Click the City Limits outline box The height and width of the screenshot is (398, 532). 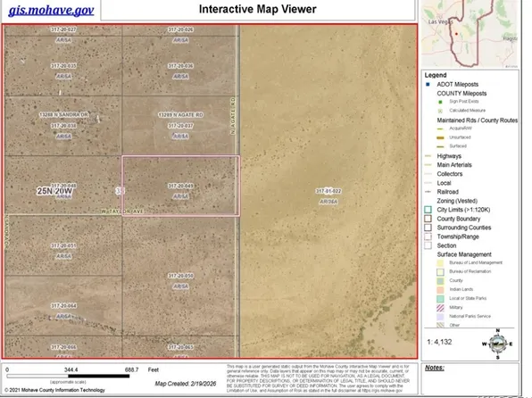pos(428,210)
